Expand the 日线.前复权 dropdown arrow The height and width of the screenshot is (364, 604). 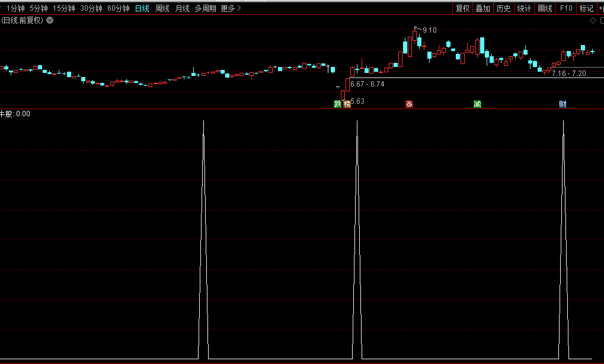click(50, 20)
